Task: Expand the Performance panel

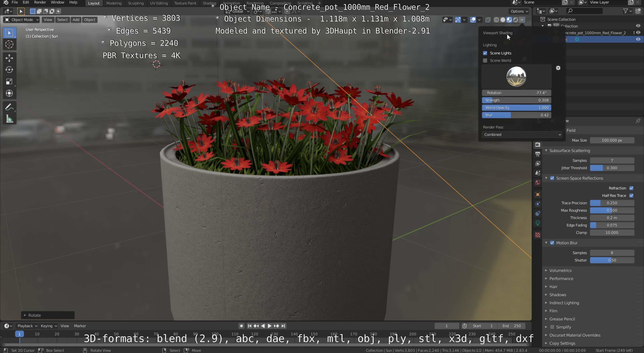Action: (561, 279)
